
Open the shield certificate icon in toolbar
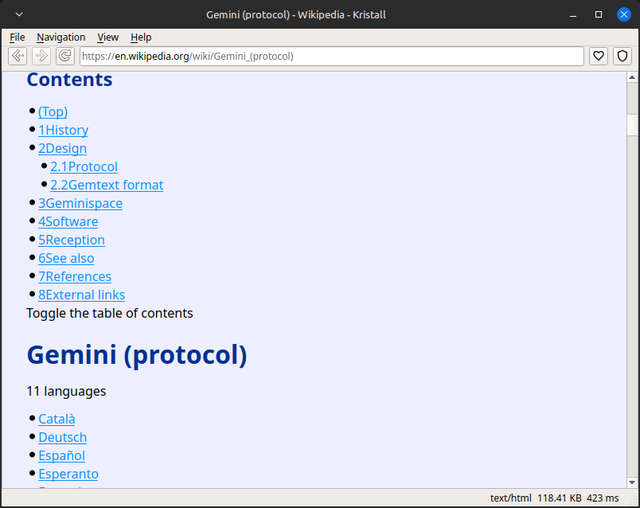pyautogui.click(x=622, y=56)
